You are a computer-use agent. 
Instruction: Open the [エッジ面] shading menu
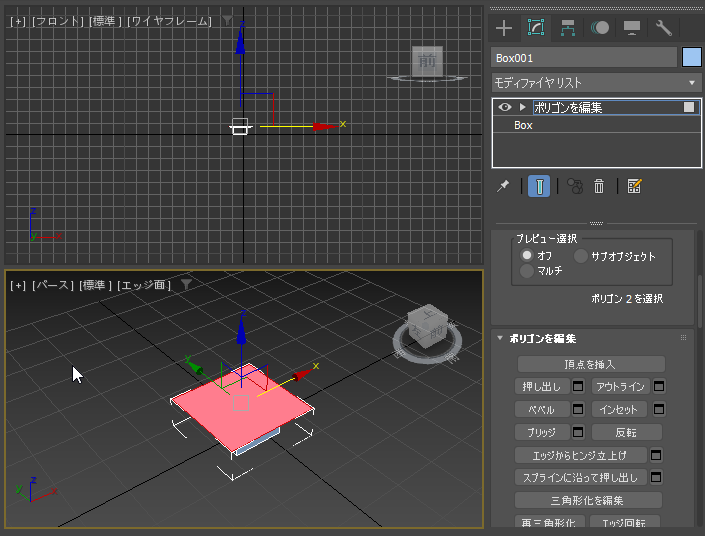(143, 285)
